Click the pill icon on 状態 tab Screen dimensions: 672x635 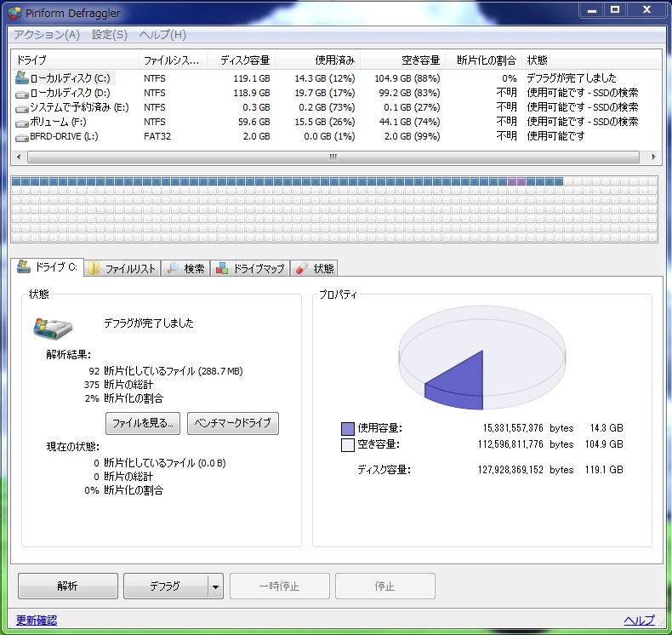point(302,268)
